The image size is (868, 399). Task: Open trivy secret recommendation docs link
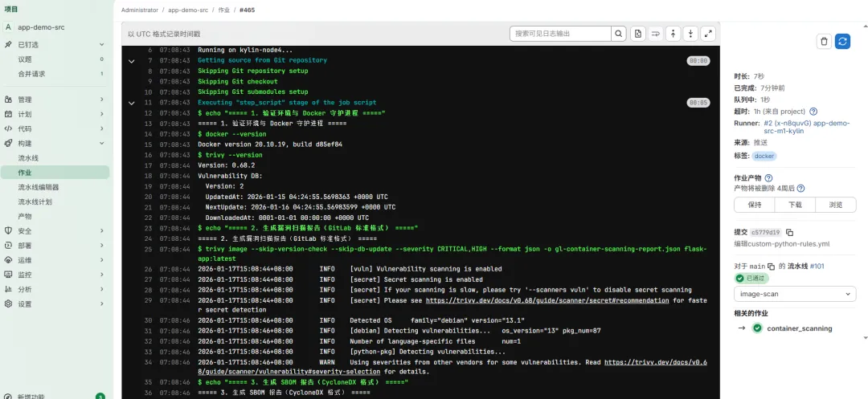tap(547, 300)
